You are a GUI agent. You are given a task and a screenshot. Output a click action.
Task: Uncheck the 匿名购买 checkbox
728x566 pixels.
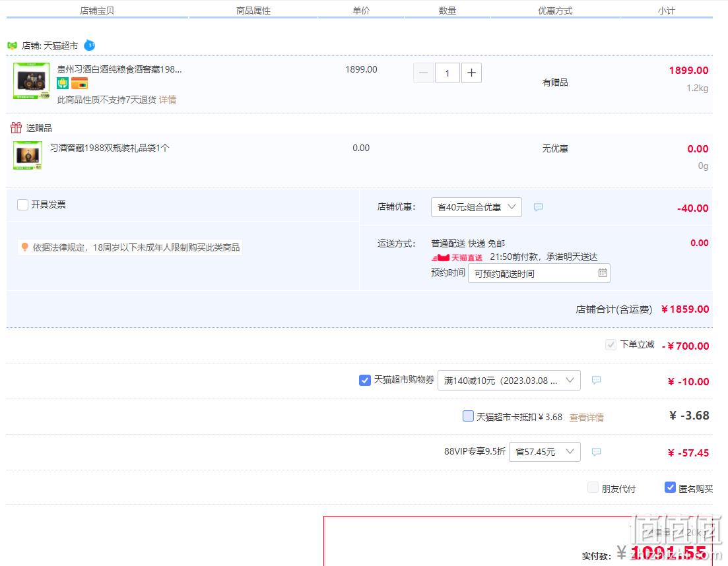[670, 487]
